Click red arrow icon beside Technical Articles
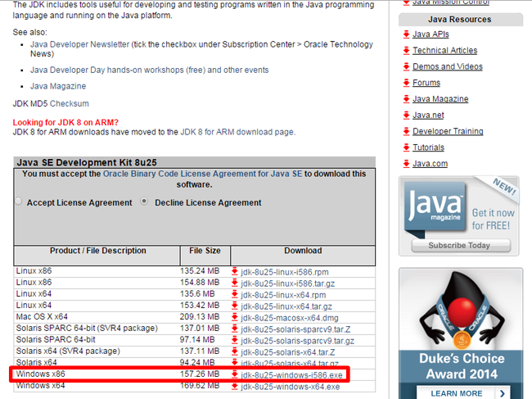Image resolution: width=532 pixels, height=399 pixels. [x=406, y=50]
